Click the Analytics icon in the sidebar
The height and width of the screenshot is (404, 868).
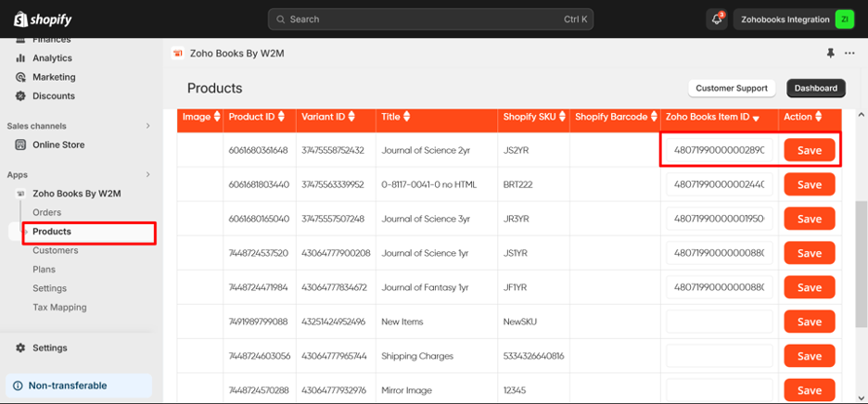pyautogui.click(x=20, y=58)
